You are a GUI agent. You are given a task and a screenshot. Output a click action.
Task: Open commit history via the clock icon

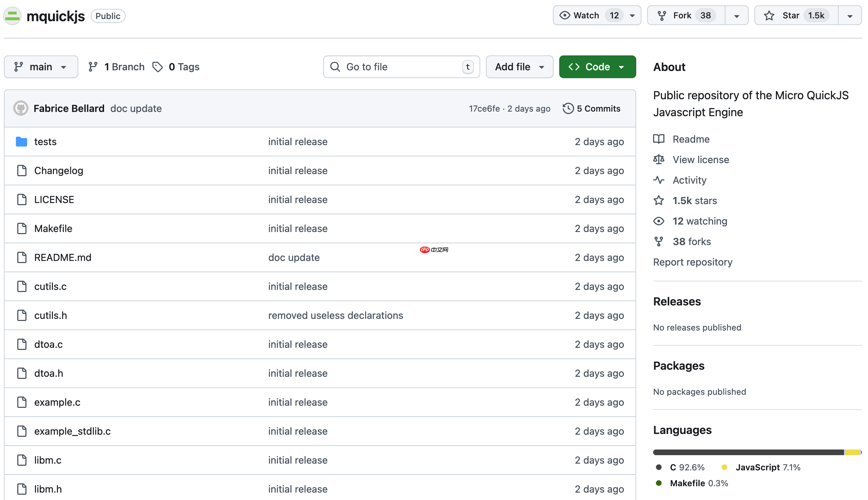(x=568, y=108)
